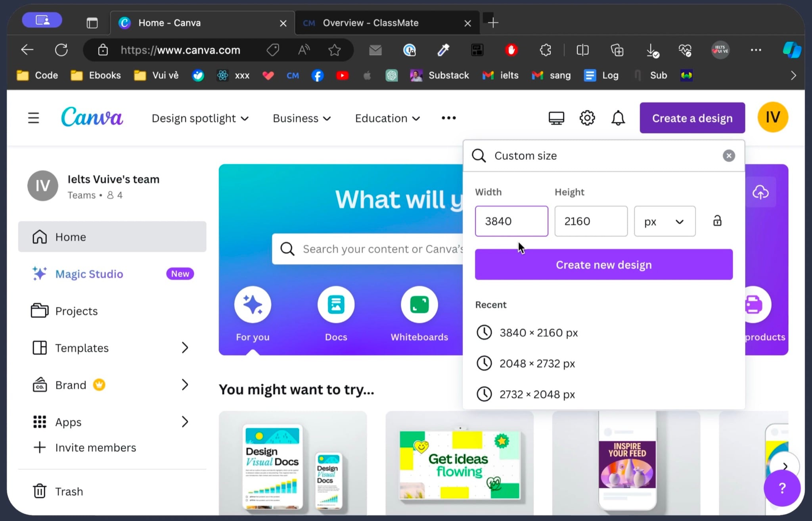Open the purple help question mark

[782, 488]
